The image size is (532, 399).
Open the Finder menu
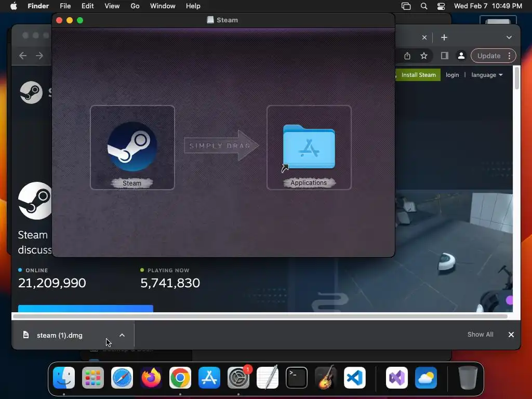38,6
